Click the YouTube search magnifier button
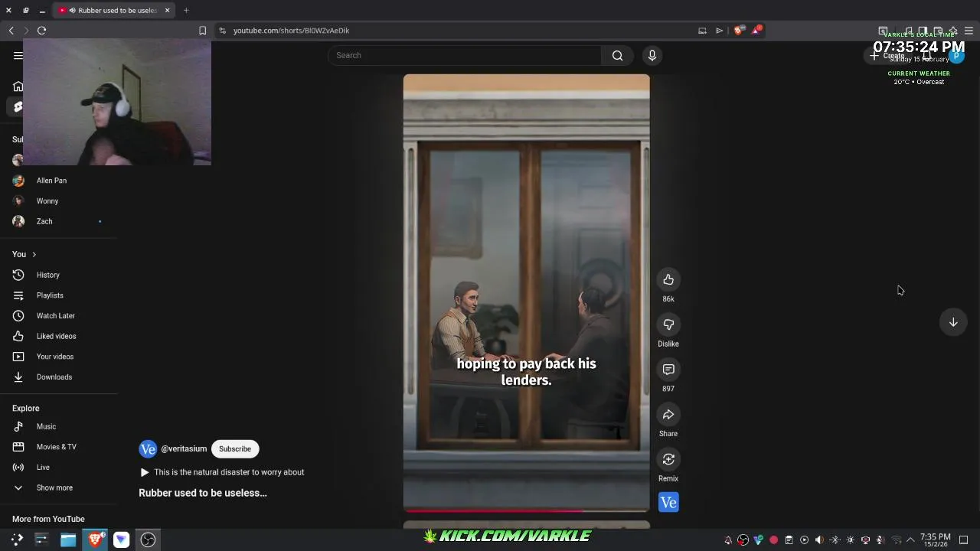980x551 pixels. (x=617, y=55)
